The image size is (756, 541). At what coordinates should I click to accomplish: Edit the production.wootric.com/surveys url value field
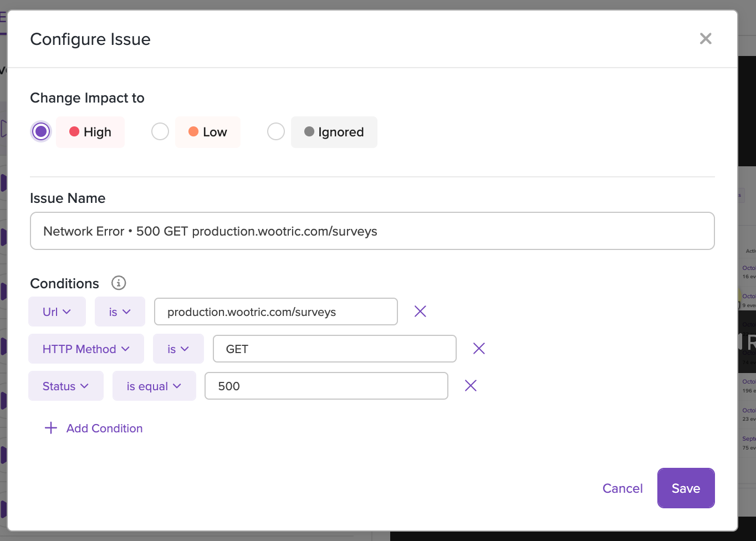[x=276, y=312]
